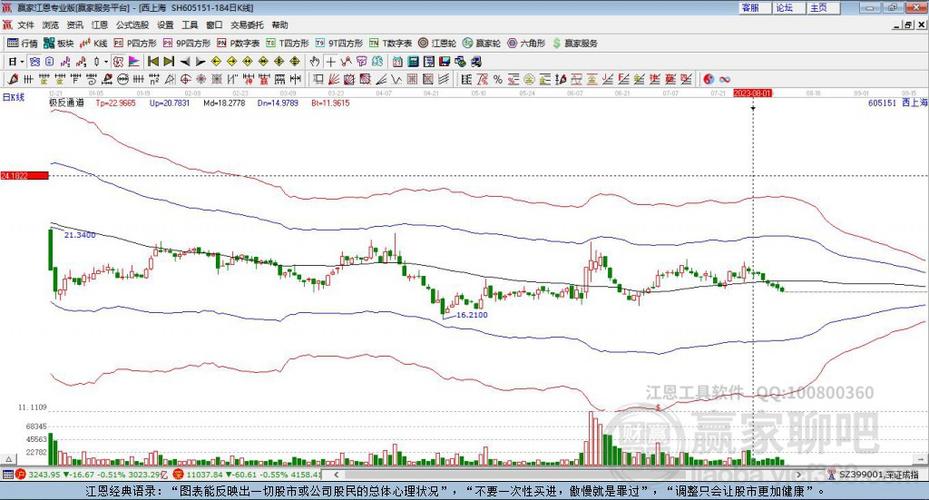Open the 交易委托 menu
929x500 pixels.
coord(247,25)
